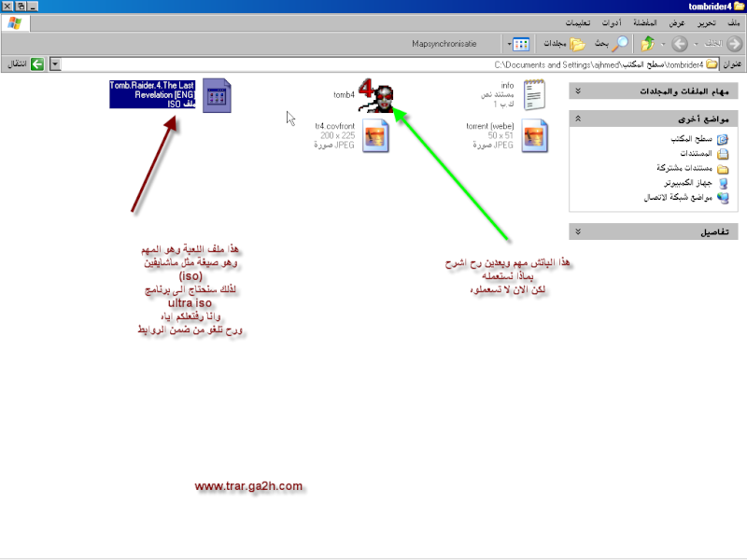Minimize the tombrider4 window
Viewport: 747px width, 560px height.
click(33, 7)
